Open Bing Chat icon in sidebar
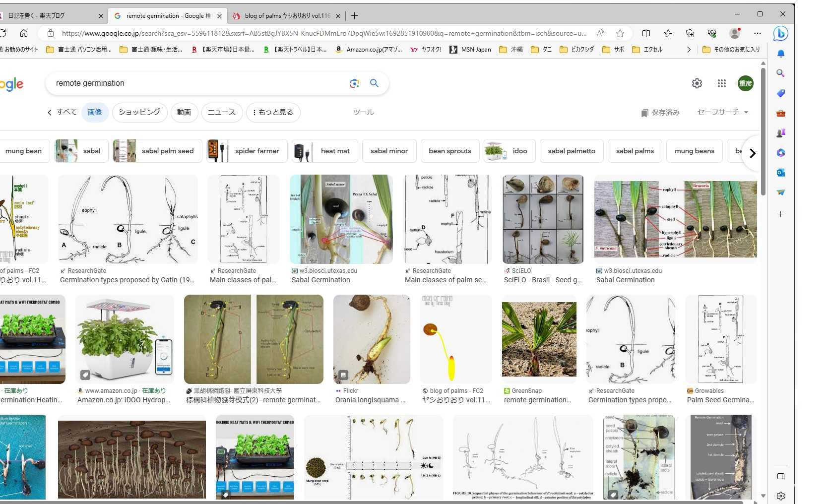The height and width of the screenshot is (504, 829). click(x=780, y=34)
